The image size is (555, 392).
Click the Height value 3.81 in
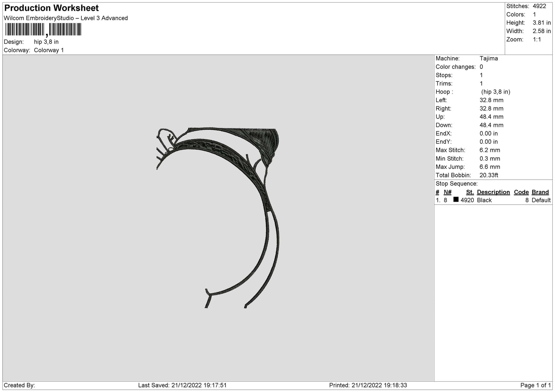click(x=542, y=23)
